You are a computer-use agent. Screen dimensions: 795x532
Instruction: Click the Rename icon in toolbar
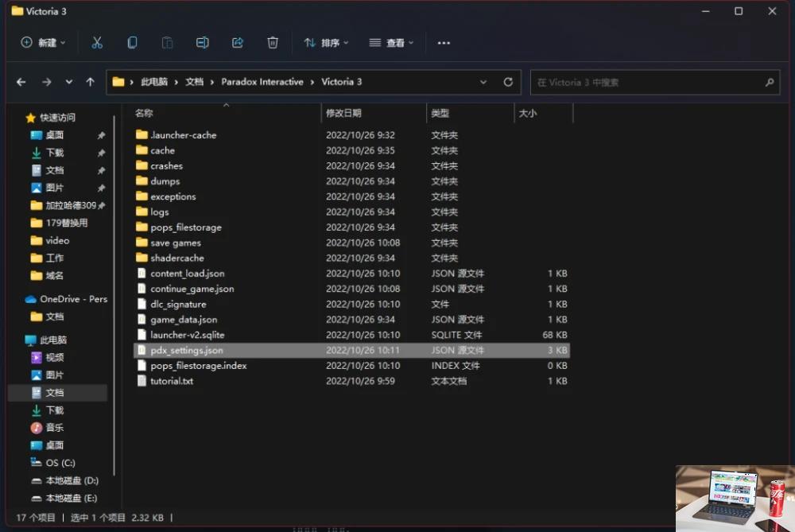pyautogui.click(x=202, y=43)
